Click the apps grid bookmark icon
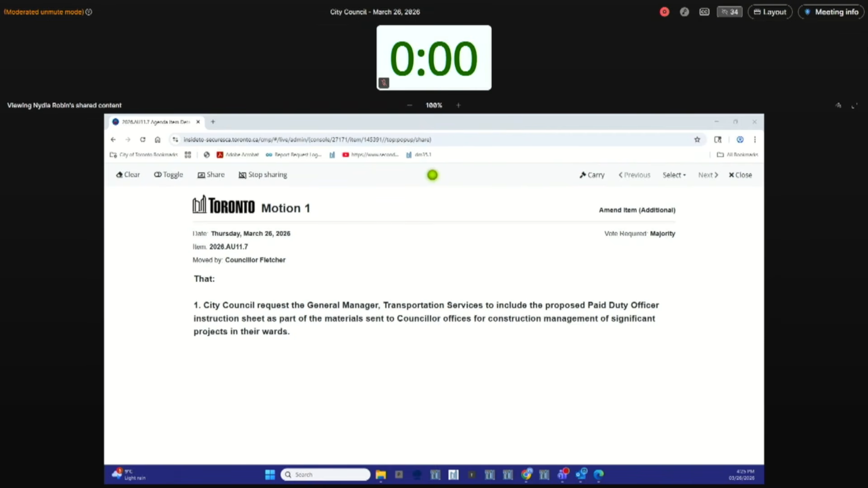 (188, 155)
